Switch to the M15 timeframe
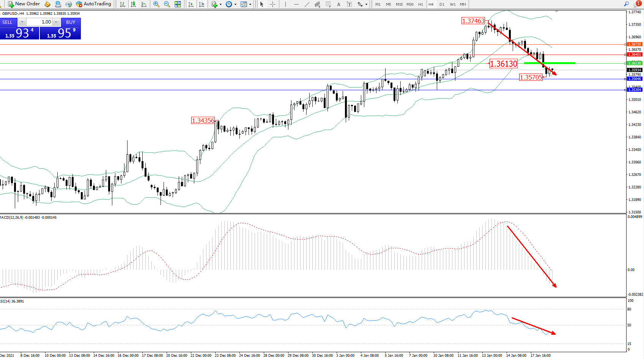This screenshot has width=644, height=359. [x=399, y=5]
